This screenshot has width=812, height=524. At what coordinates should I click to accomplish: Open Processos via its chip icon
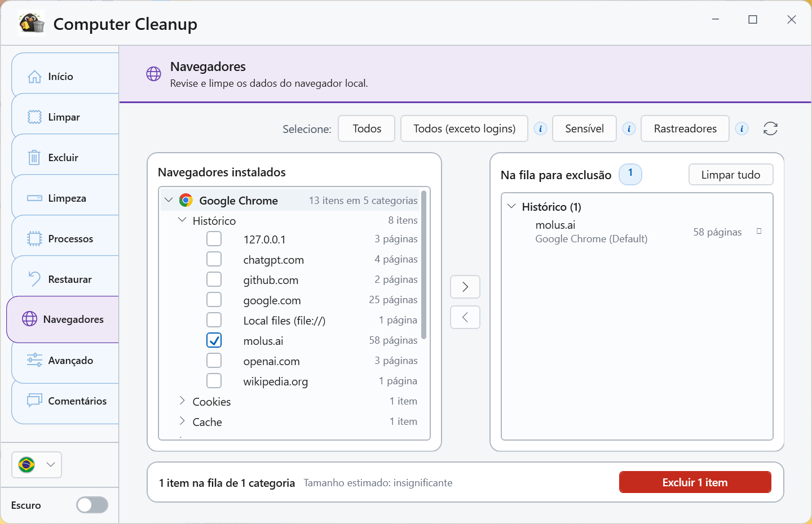click(34, 239)
